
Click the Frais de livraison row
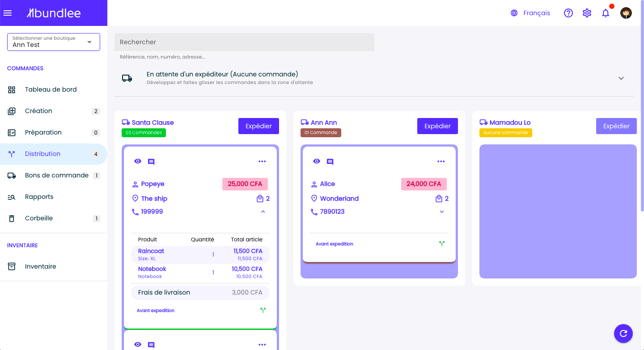pos(200,292)
